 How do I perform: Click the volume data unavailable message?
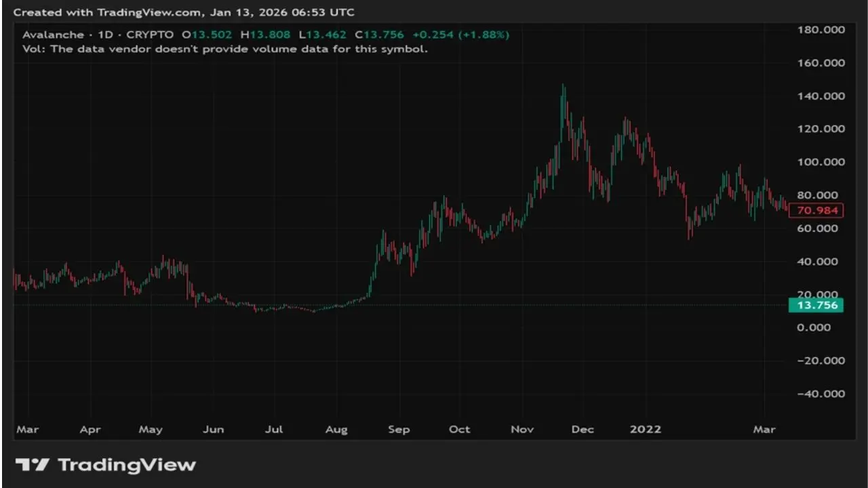click(224, 49)
